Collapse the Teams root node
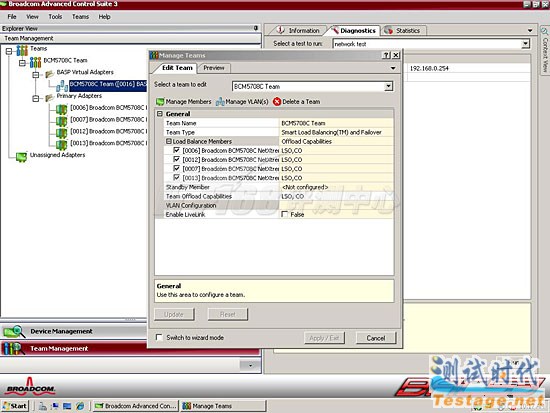The width and height of the screenshot is (550, 413). (9, 51)
